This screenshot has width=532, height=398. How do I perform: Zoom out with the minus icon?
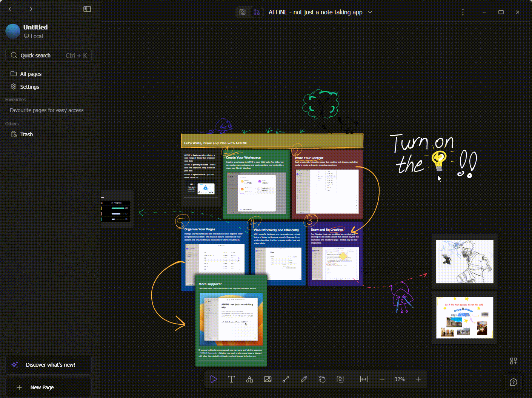pyautogui.click(x=382, y=379)
